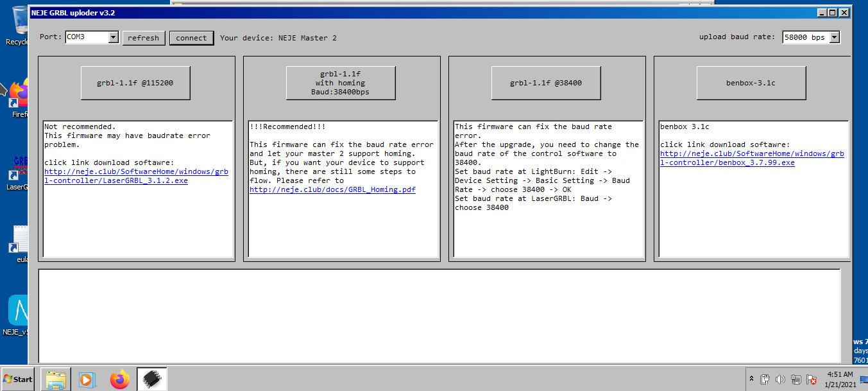Open Windows Media Player in taskbar
868x391 pixels.
[87, 379]
